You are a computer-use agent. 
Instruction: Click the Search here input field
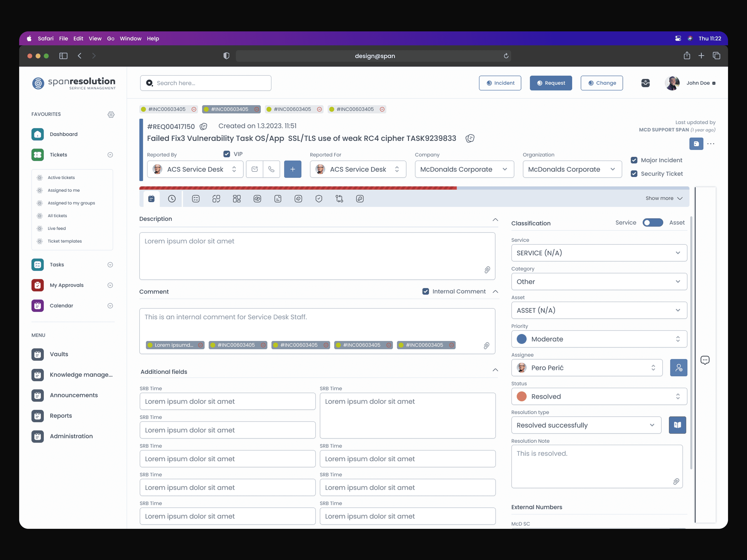pos(209,83)
